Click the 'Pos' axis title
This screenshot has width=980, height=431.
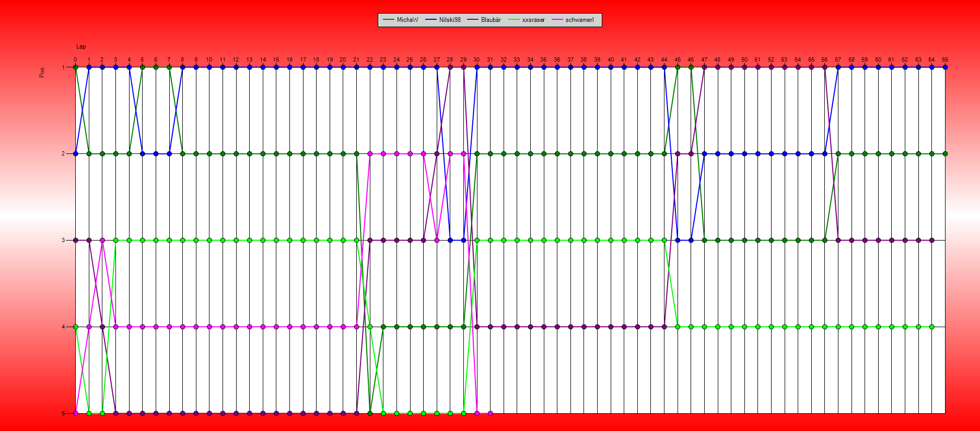(x=42, y=73)
